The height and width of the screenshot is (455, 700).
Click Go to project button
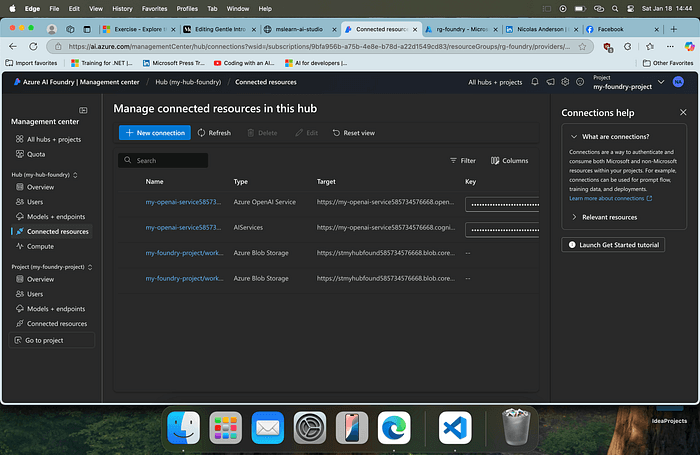coord(52,340)
